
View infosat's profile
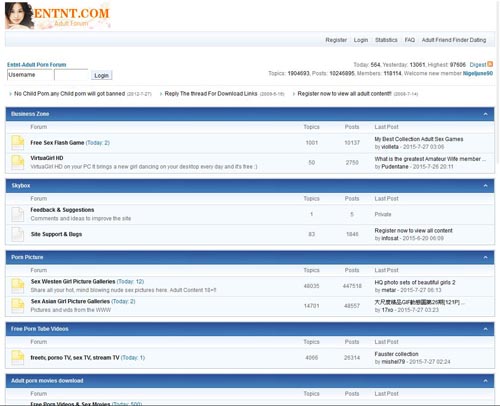390,238
